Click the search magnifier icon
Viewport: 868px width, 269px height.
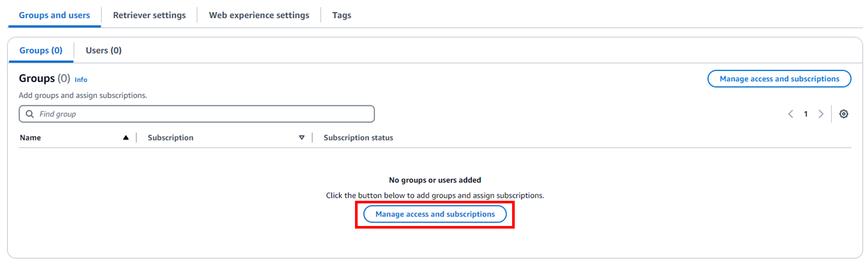[x=30, y=114]
